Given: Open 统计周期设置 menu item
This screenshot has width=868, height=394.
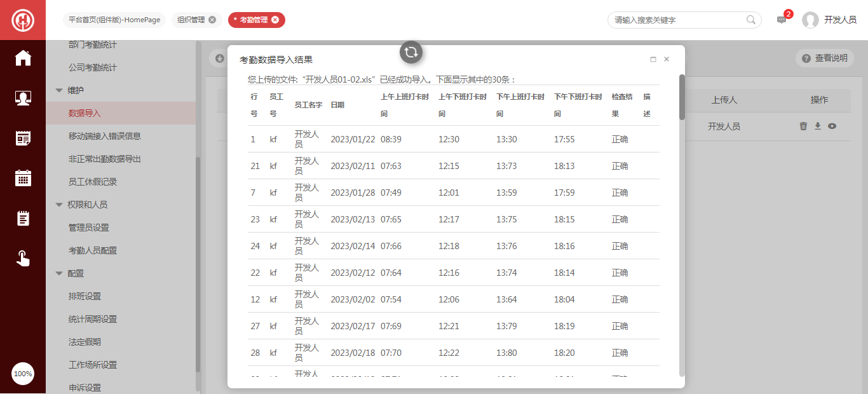Looking at the screenshot, I should [x=93, y=319].
